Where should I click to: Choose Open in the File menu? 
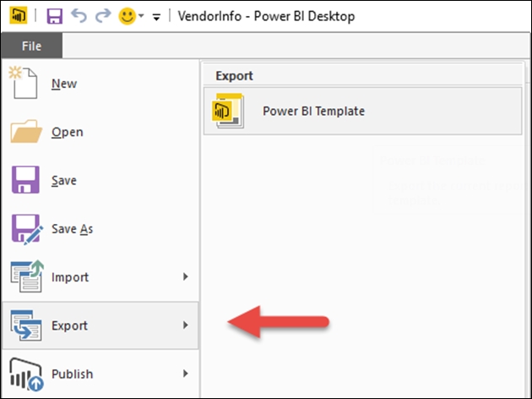pos(68,132)
